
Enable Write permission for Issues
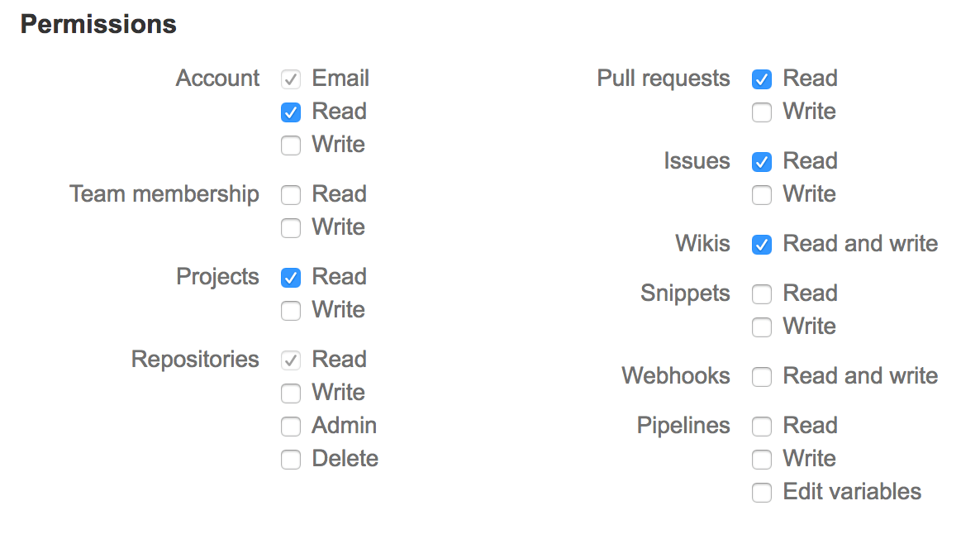[762, 195]
